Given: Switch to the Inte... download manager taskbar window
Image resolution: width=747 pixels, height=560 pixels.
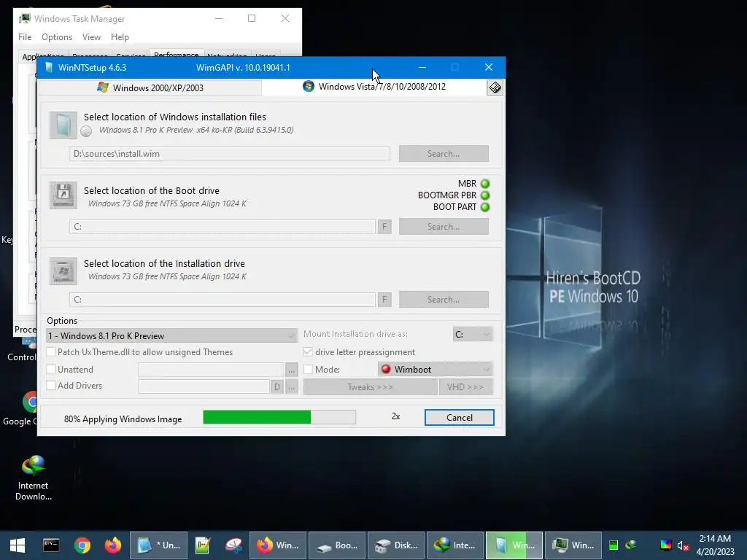Looking at the screenshot, I should [455, 545].
